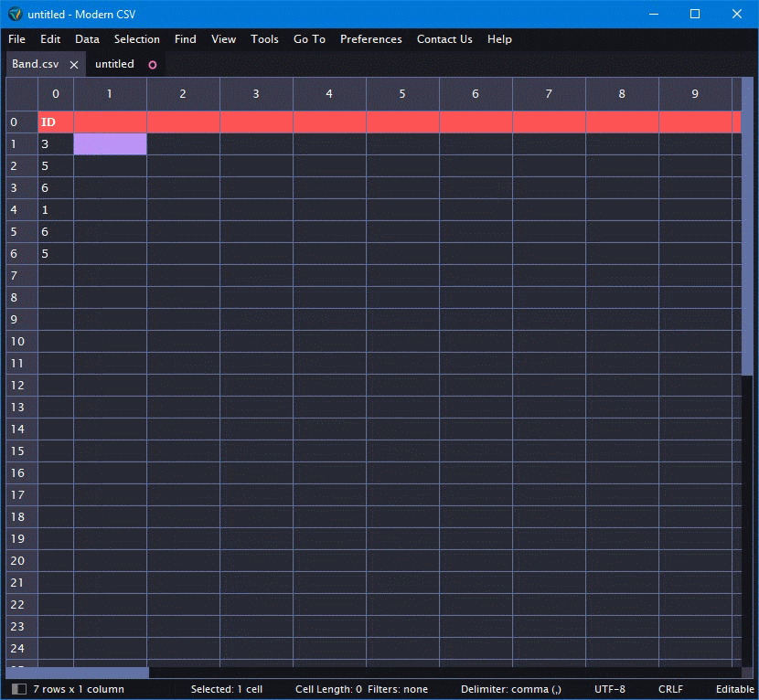Toggle the Editable status indicator
Image resolution: width=759 pixels, height=700 pixels.
(x=734, y=689)
